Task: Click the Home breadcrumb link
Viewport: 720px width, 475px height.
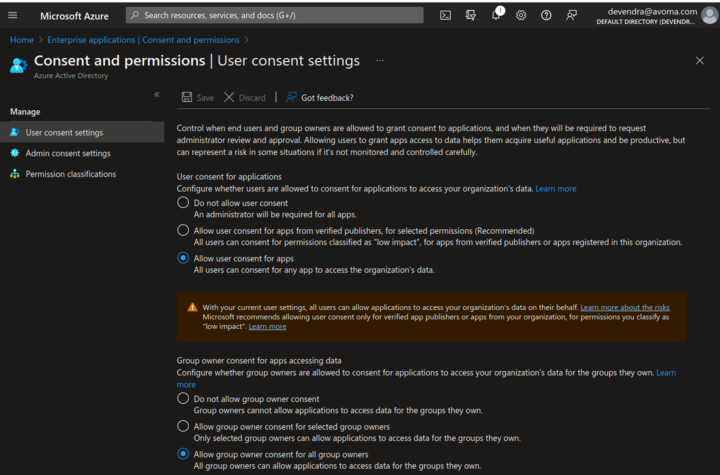Action: (x=21, y=40)
